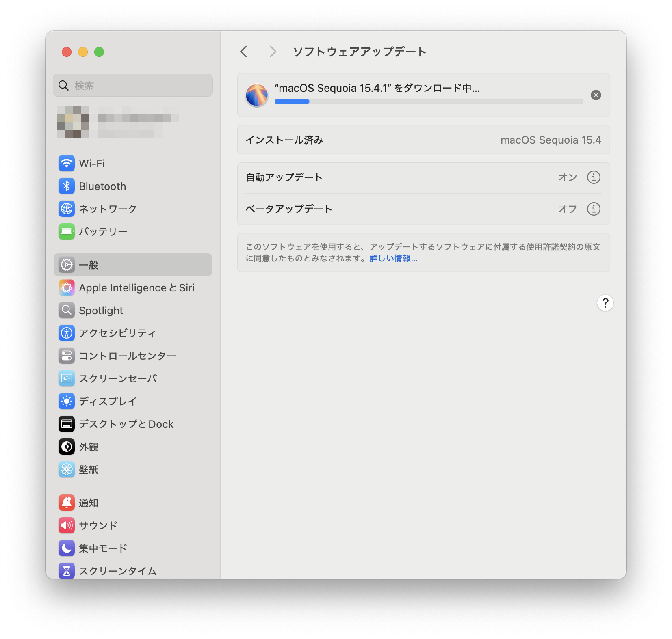
Task: Click the スクリーンセーバ icon
Action: click(67, 378)
